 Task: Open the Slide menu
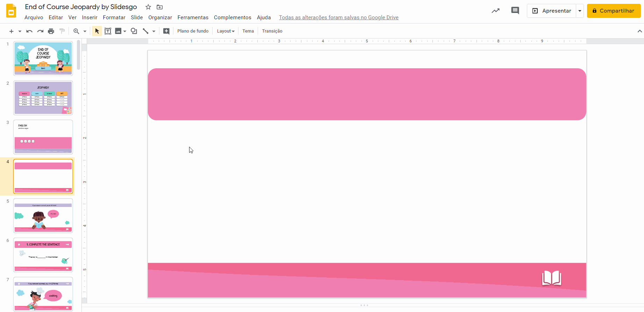coord(137,18)
